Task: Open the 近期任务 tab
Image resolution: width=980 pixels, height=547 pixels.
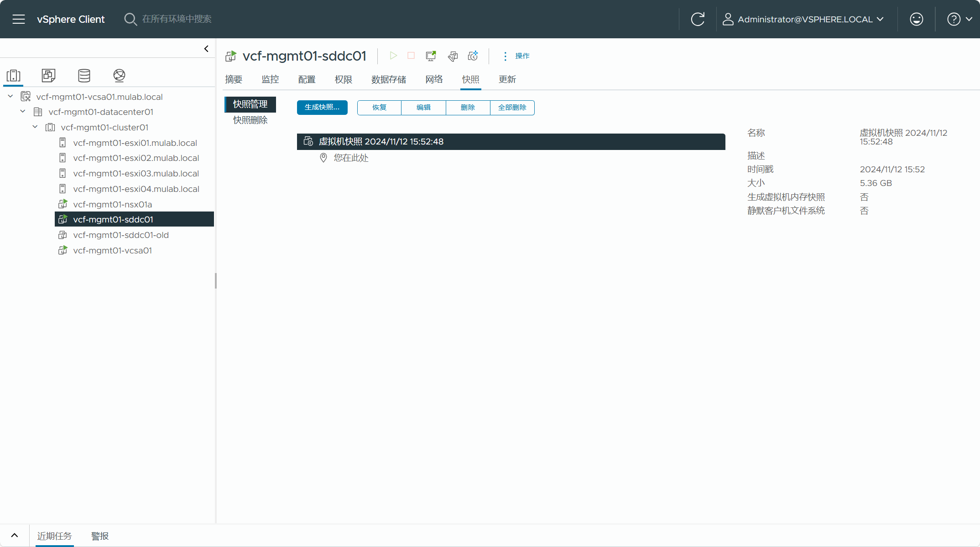Action: point(55,536)
